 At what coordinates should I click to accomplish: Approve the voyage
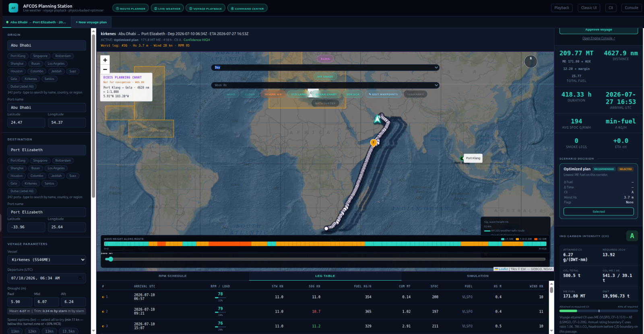[599, 30]
